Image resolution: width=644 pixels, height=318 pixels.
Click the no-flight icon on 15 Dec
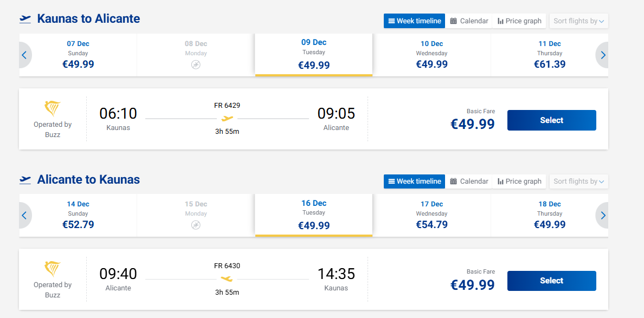coord(196,225)
